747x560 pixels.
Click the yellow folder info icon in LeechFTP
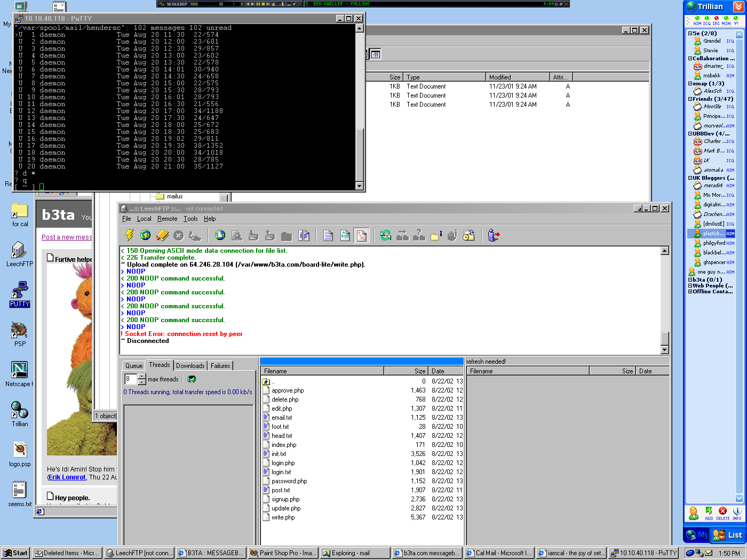click(x=435, y=235)
